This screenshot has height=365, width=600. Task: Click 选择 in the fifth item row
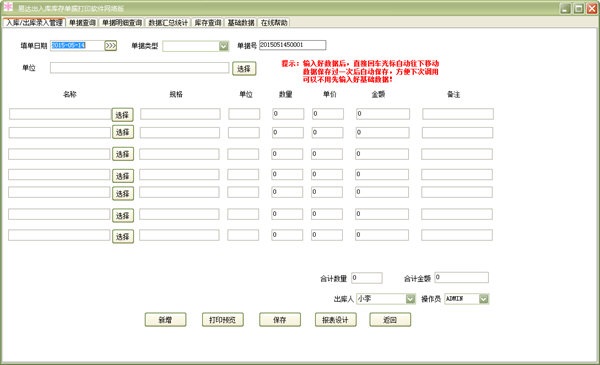pyautogui.click(x=122, y=193)
